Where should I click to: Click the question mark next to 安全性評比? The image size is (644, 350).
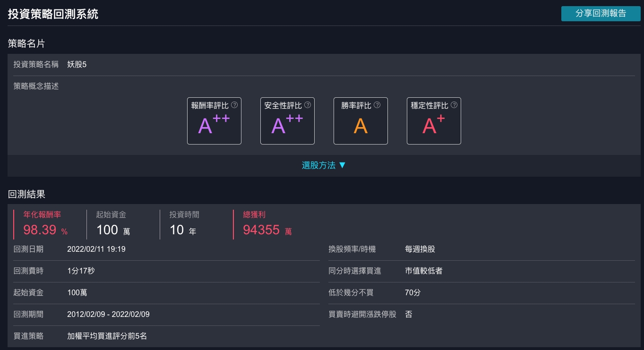(308, 105)
